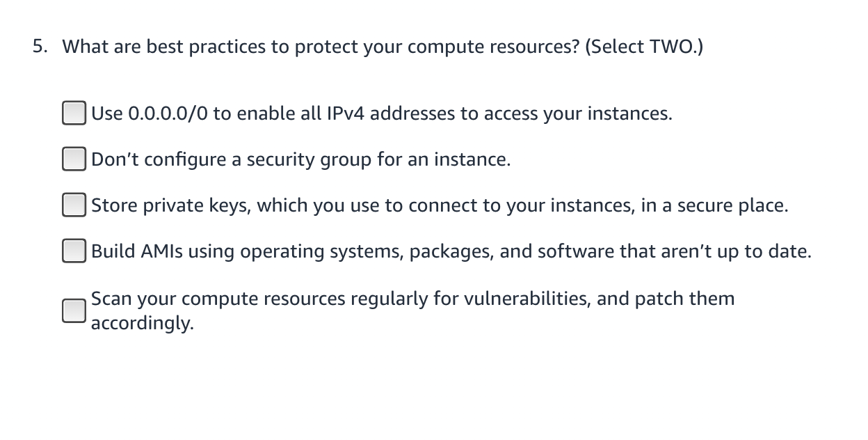Click the "(Select TWO.)" instruction text
Image resolution: width=868 pixels, height=440 pixels.
coord(644,47)
